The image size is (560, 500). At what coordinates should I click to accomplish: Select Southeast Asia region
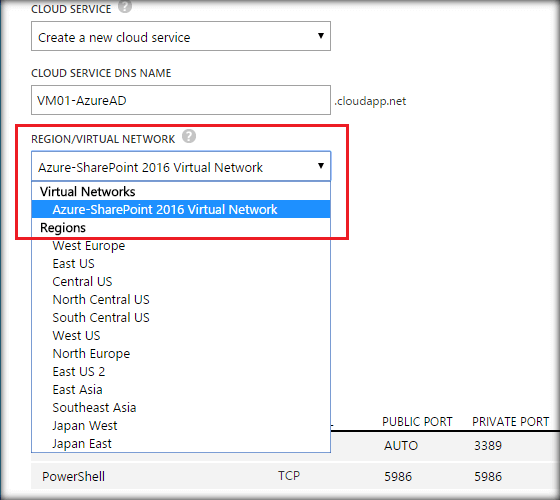click(181, 408)
